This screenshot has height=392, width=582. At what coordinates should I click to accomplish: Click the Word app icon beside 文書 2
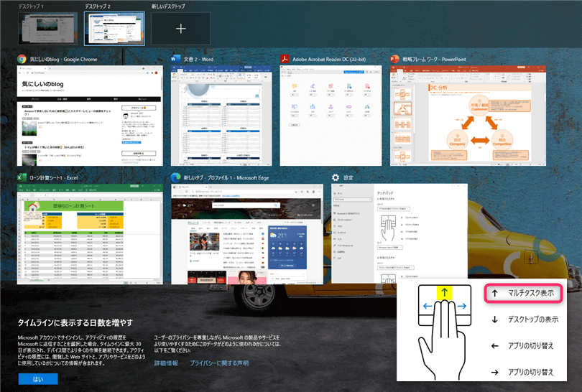click(x=175, y=59)
